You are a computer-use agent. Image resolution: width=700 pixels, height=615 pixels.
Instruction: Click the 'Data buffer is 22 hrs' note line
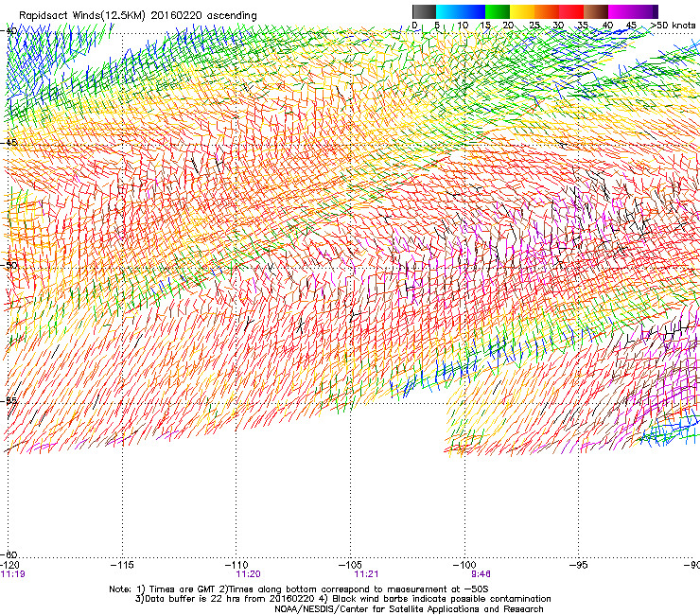pos(342,599)
